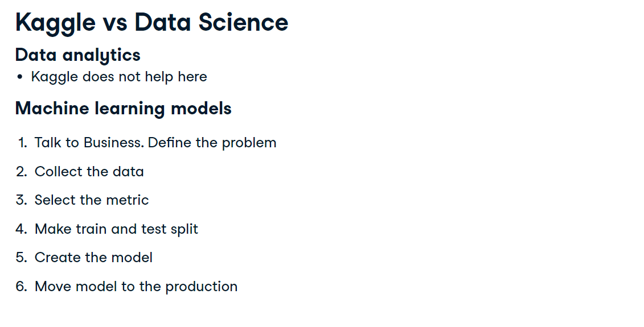This screenshot has width=644, height=327.
Task: Click the 'Select the metric' list item
Action: [92, 200]
